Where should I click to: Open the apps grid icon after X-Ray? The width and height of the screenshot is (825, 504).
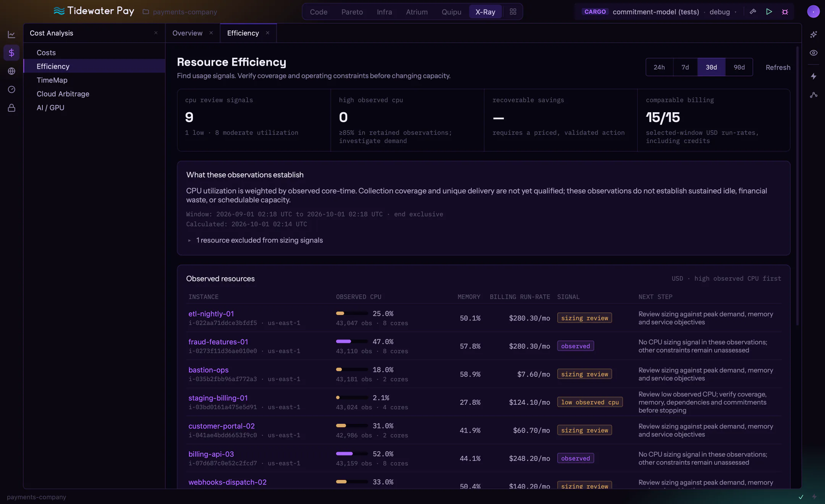(513, 12)
